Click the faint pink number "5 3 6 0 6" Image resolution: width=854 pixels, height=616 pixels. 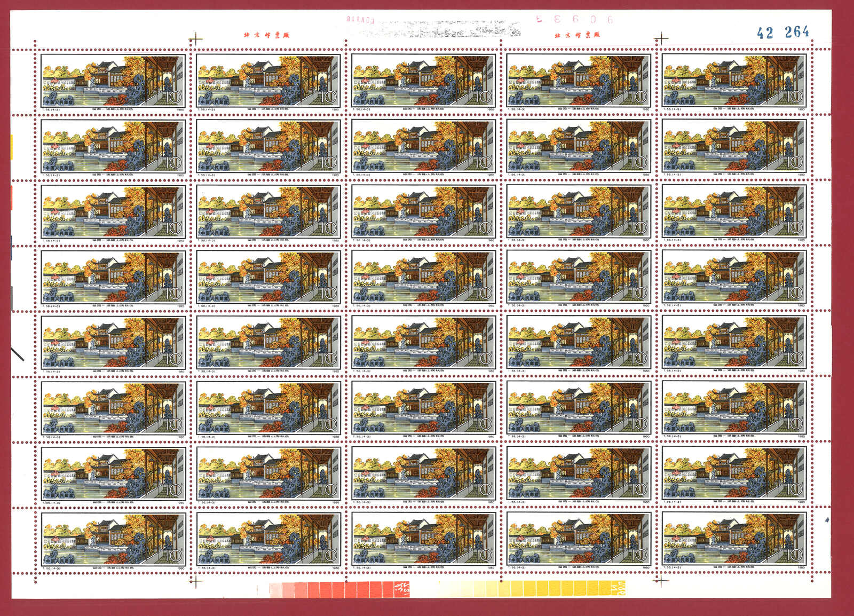[x=574, y=19]
